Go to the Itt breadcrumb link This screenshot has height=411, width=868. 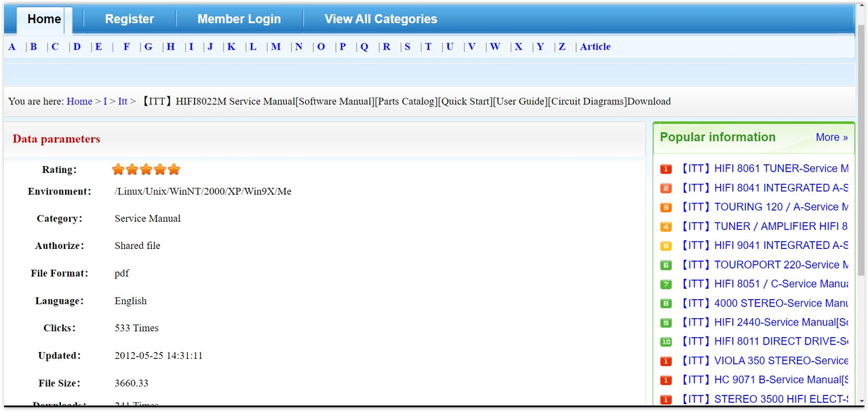coord(123,101)
